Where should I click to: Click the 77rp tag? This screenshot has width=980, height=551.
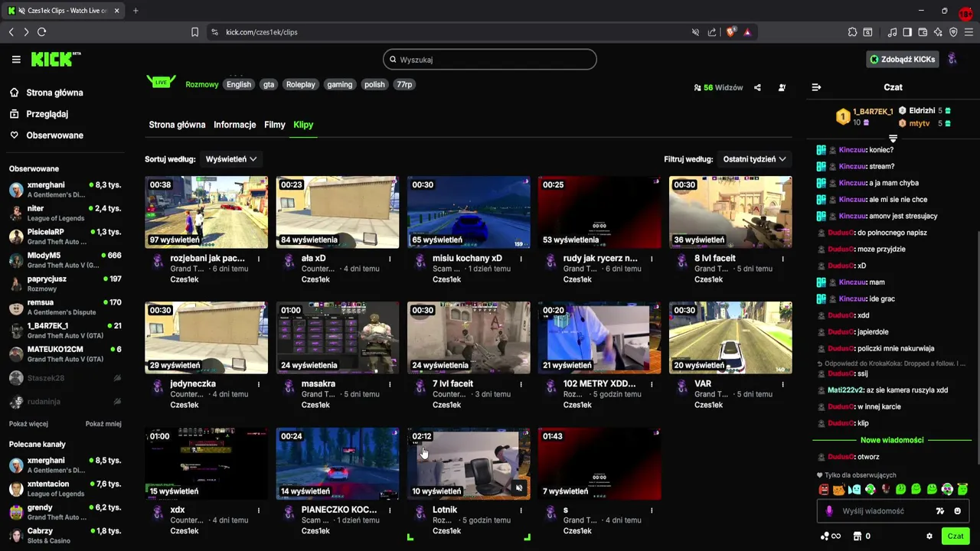[404, 84]
